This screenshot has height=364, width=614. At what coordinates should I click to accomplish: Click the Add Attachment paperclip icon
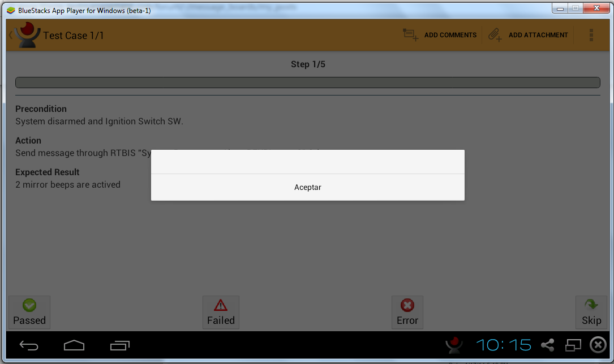pyautogui.click(x=495, y=35)
